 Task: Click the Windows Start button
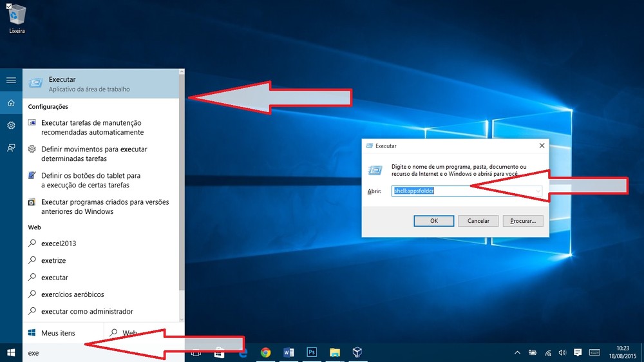(x=11, y=352)
